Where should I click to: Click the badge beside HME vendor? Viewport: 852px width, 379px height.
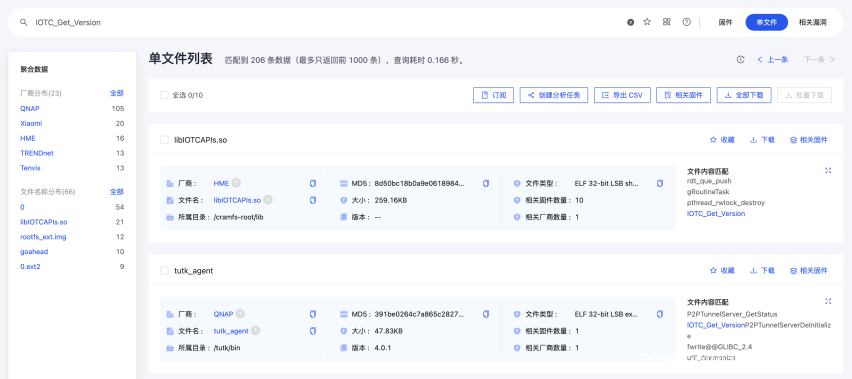[236, 184]
